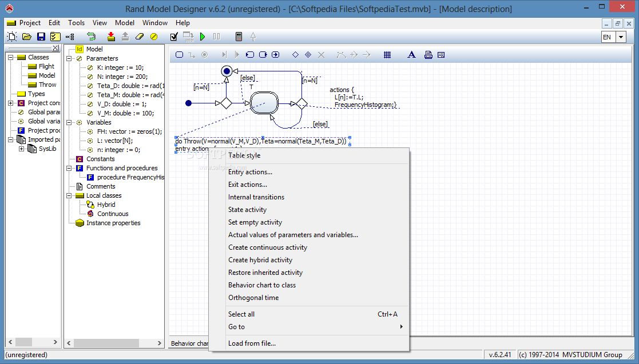Click the new project icon
The width and height of the screenshot is (639, 364).
pyautogui.click(x=12, y=37)
